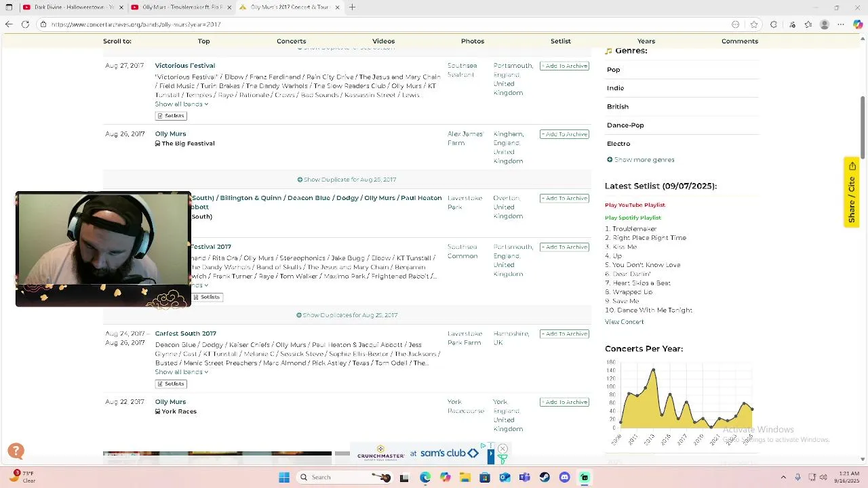Jump to Comments section
The height and width of the screenshot is (488, 868).
pyautogui.click(x=740, y=41)
